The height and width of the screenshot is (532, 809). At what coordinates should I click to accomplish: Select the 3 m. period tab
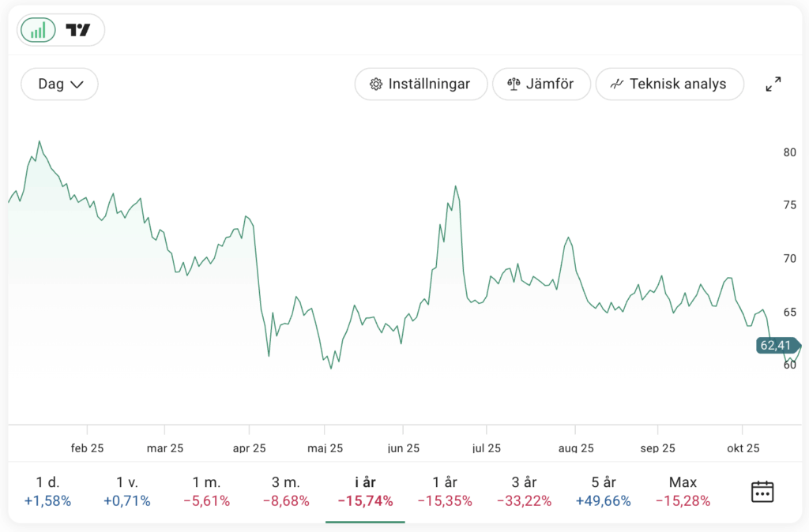click(285, 491)
